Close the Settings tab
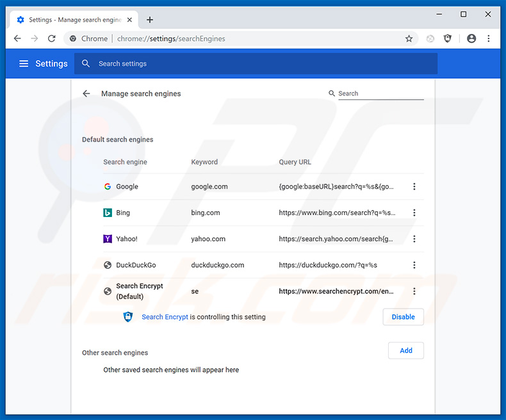This screenshot has height=420, width=506. tap(129, 20)
